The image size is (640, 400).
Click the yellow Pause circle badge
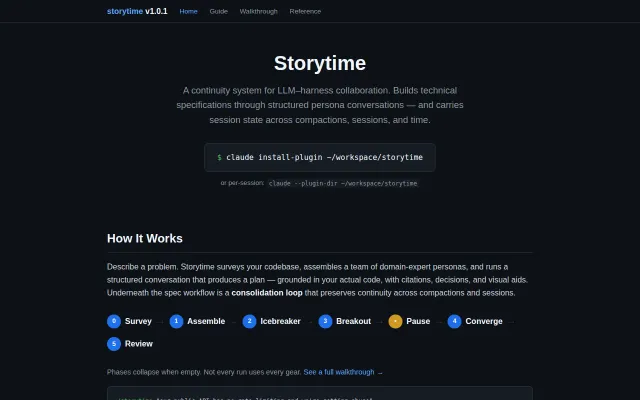pyautogui.click(x=396, y=321)
